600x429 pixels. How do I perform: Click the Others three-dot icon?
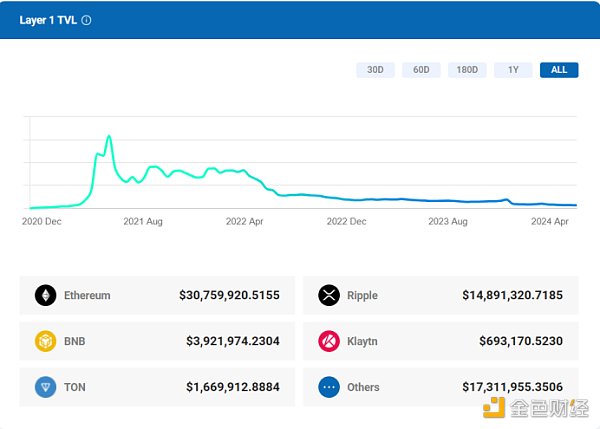click(x=330, y=387)
